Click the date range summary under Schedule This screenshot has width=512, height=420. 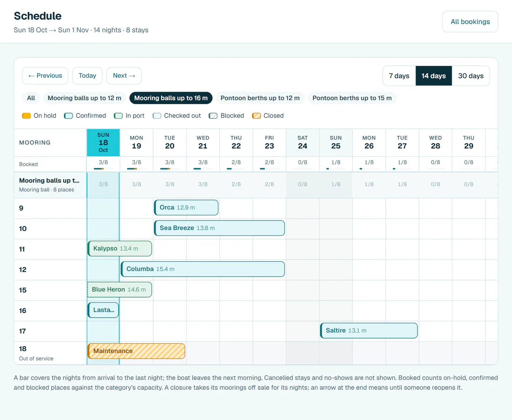tap(81, 30)
